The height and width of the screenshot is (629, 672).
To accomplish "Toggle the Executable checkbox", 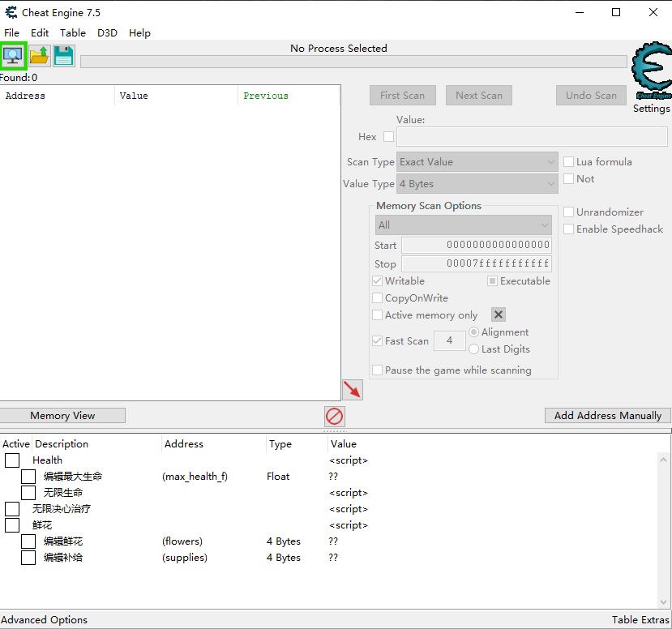I will (492, 281).
